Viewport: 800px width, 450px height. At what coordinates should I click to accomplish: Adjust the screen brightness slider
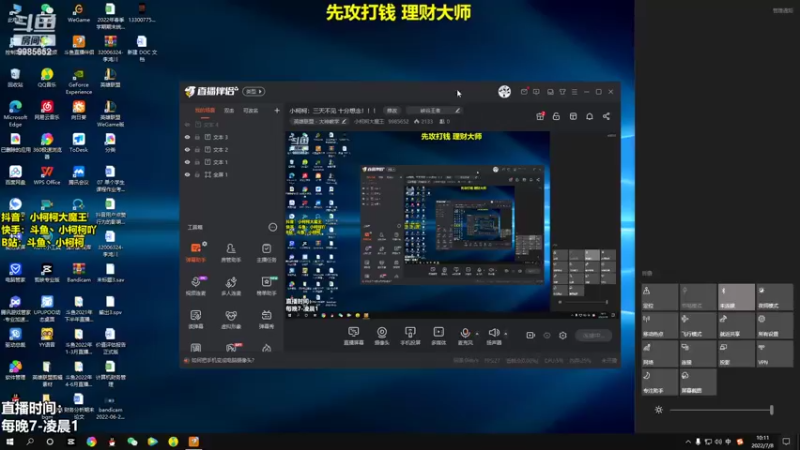coord(721,410)
